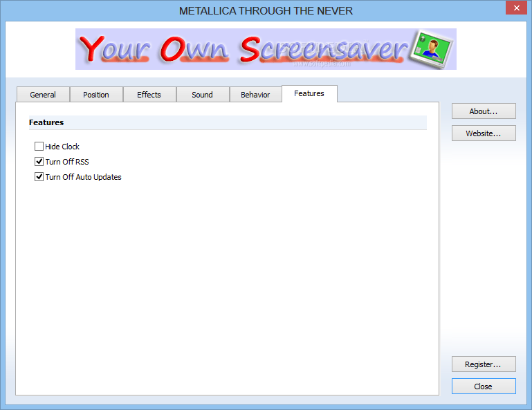Close the window with the red X
Image resolution: width=532 pixels, height=410 pixels.
(516, 8)
